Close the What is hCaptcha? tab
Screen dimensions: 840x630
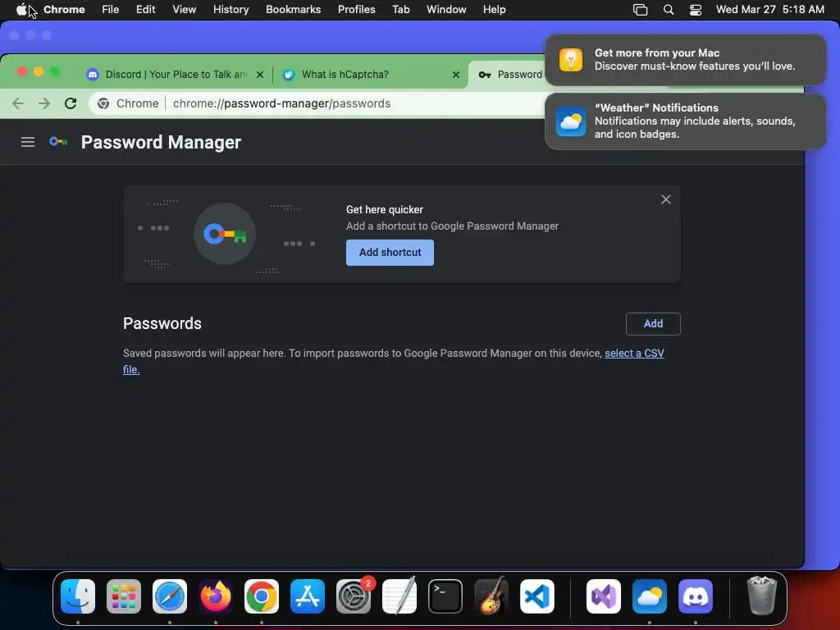[x=456, y=75]
